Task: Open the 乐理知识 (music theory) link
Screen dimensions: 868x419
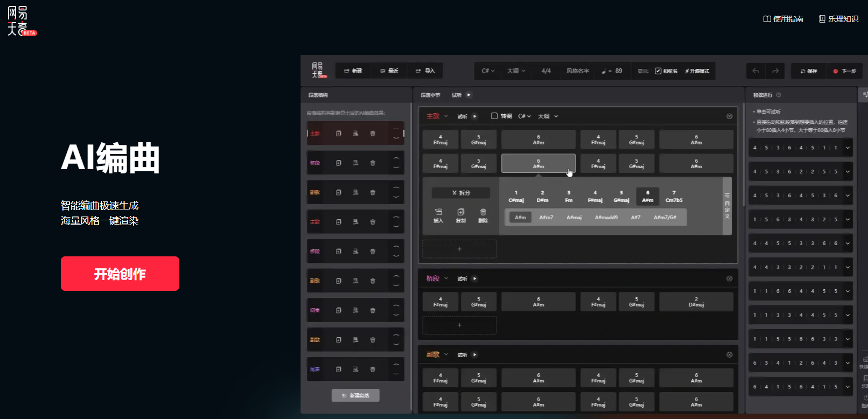Action: [x=839, y=19]
